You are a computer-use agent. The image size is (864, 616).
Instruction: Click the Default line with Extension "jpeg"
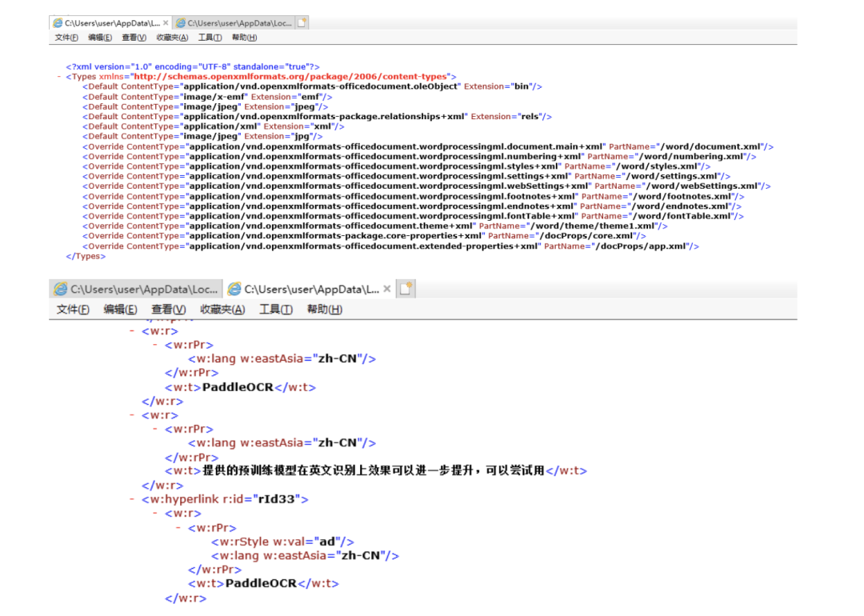point(206,107)
